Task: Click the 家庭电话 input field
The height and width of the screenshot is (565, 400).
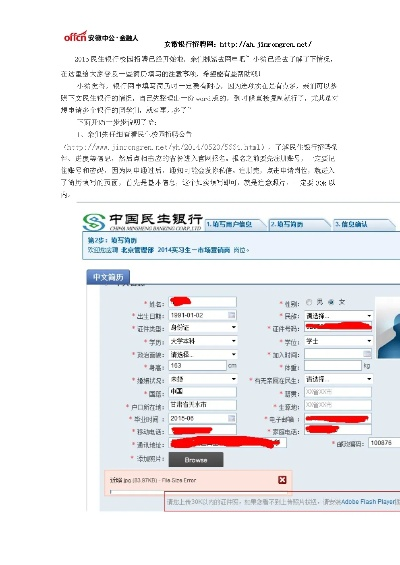Action: tap(338, 430)
